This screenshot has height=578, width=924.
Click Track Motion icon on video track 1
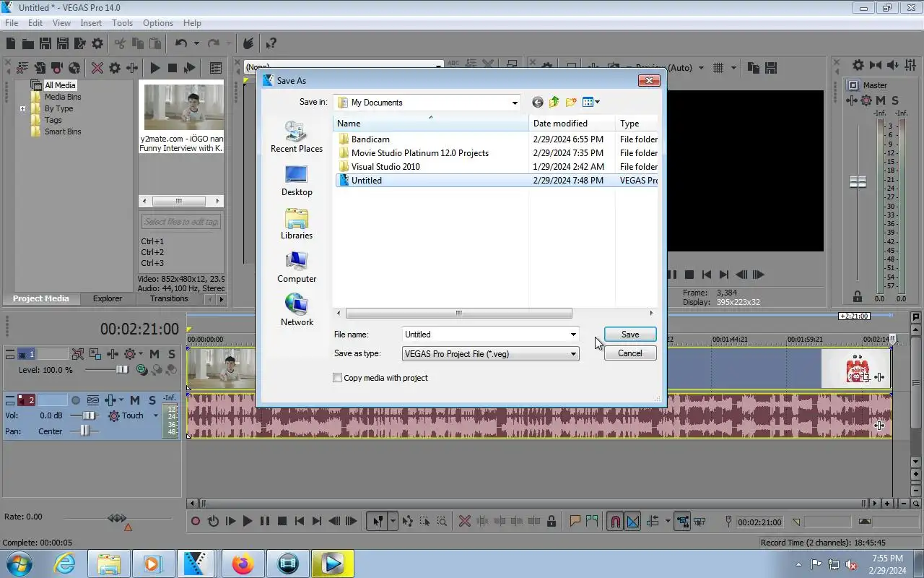(95, 354)
